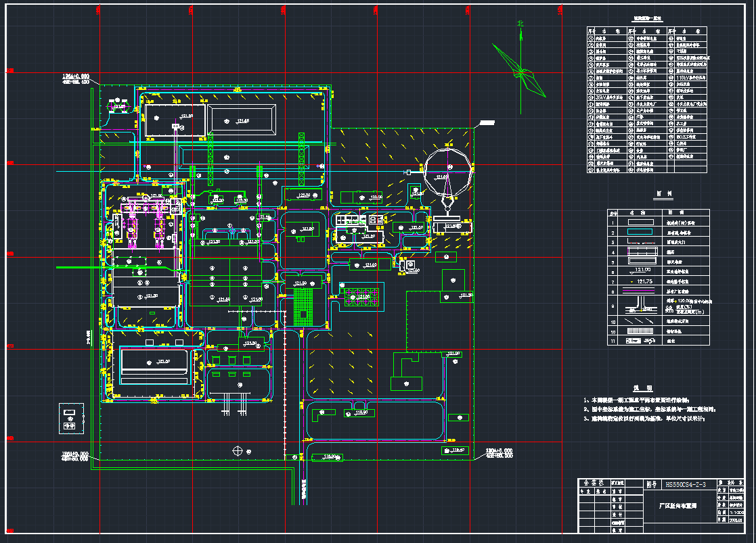Click the 121.45 elevation label in top building
The width and height of the screenshot is (756, 543).
coord(242,121)
